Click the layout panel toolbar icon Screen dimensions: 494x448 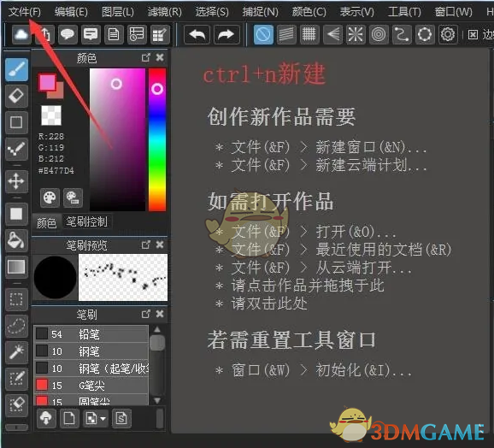point(137,34)
